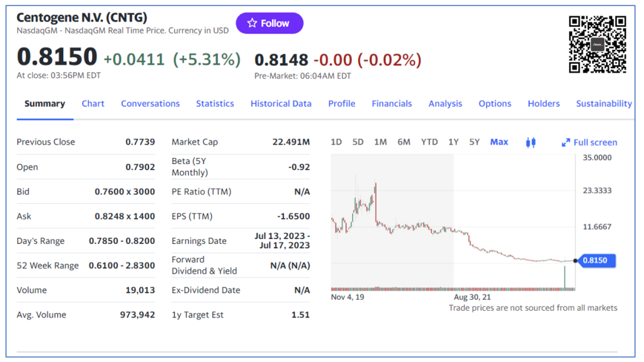Click the QR code image
644x362 pixels.
click(x=597, y=45)
